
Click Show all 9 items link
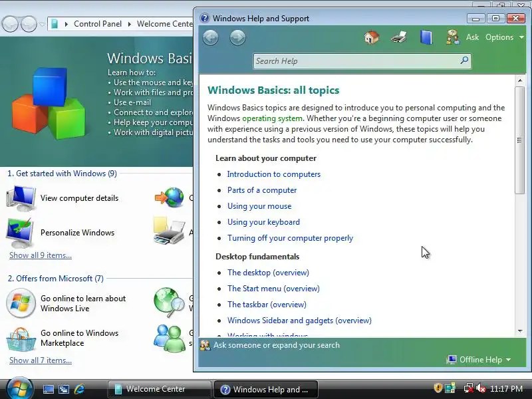click(x=41, y=255)
